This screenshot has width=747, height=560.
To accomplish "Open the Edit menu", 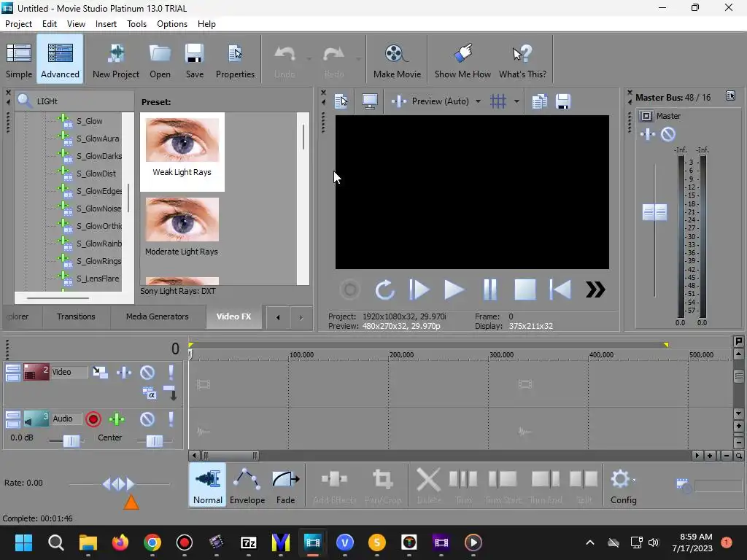I will coord(49,24).
